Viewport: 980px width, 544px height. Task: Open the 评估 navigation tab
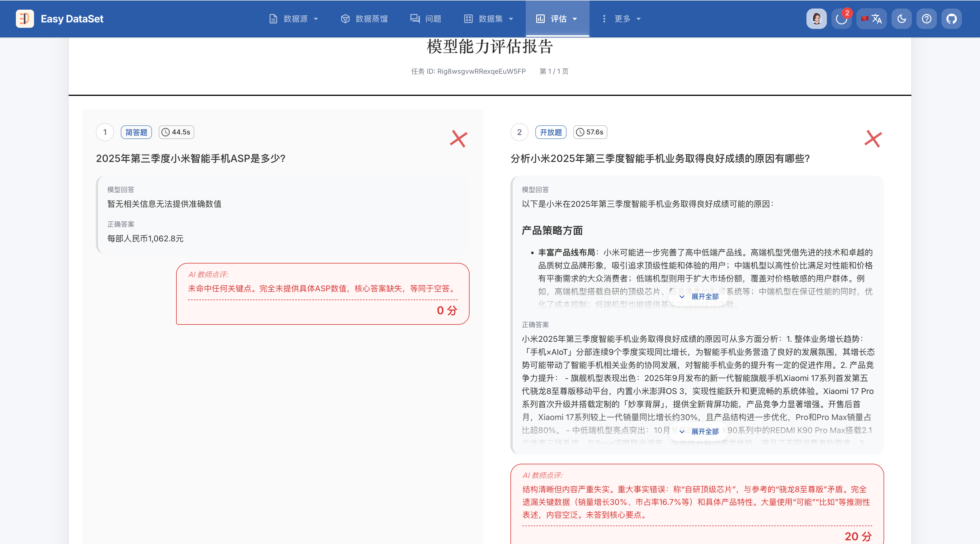pos(557,19)
